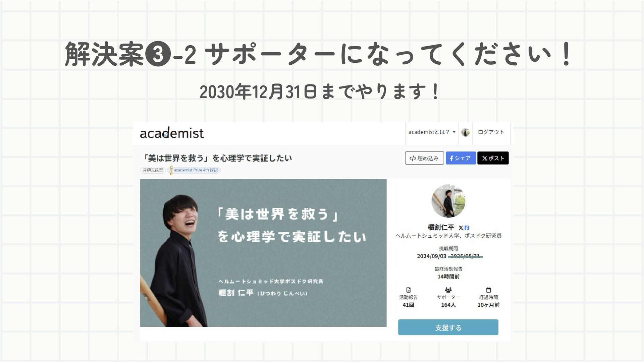
Task: Click the 埋め込み embed button
Action: coord(424,158)
